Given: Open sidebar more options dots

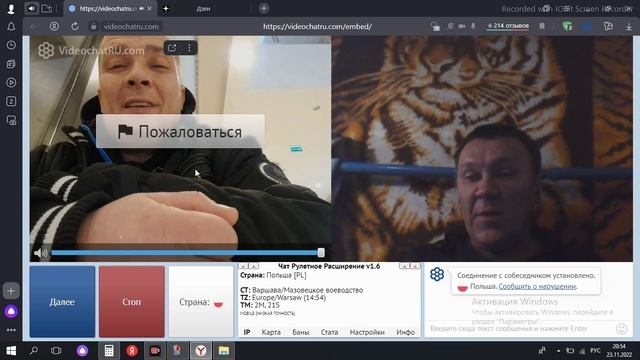Looking at the screenshot, I should pos(11,330).
